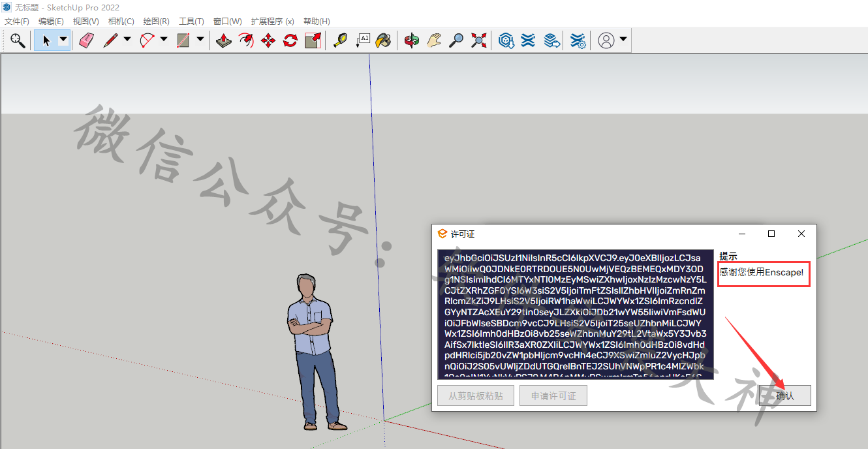Open the Extension Manager icon

(x=578, y=40)
